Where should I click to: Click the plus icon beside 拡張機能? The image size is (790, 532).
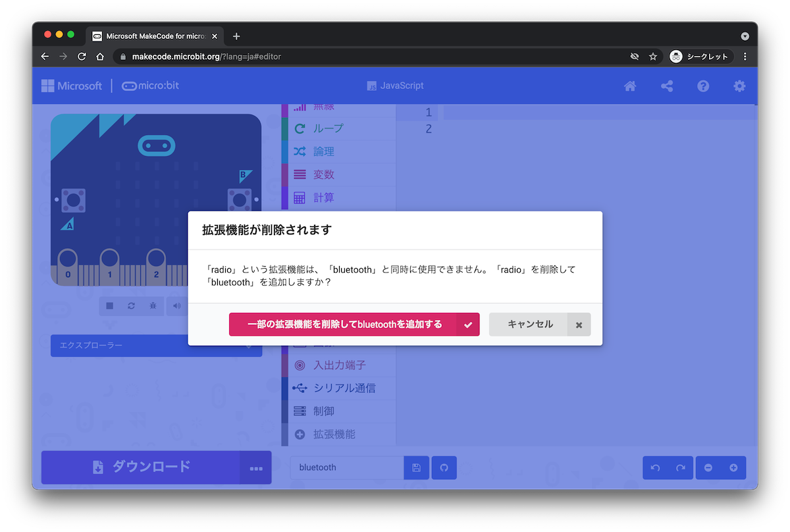click(x=300, y=434)
